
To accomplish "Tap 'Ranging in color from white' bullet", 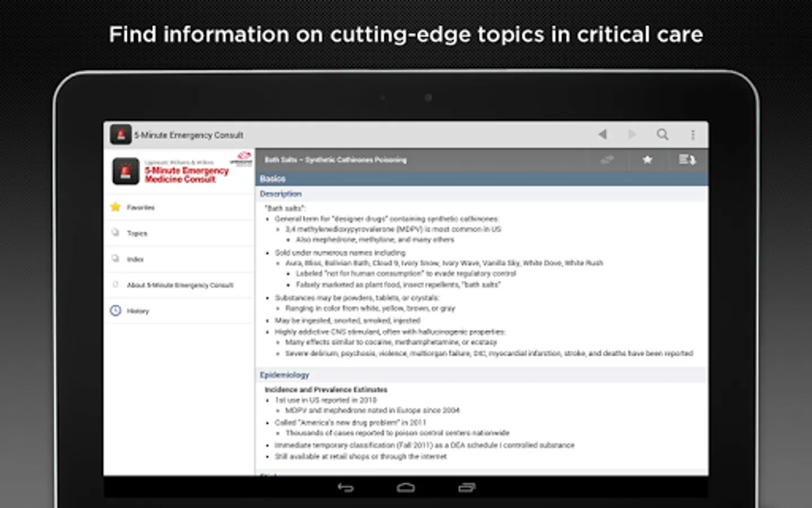I will [x=370, y=308].
